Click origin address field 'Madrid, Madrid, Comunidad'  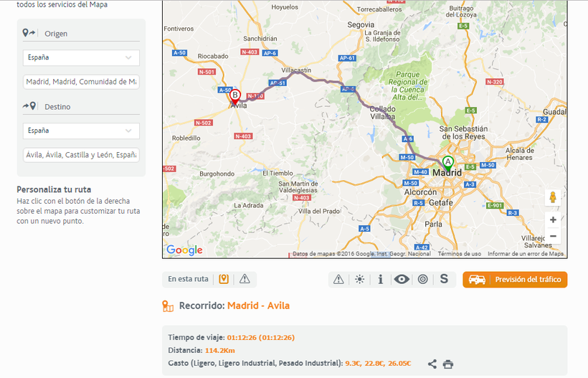pos(81,82)
